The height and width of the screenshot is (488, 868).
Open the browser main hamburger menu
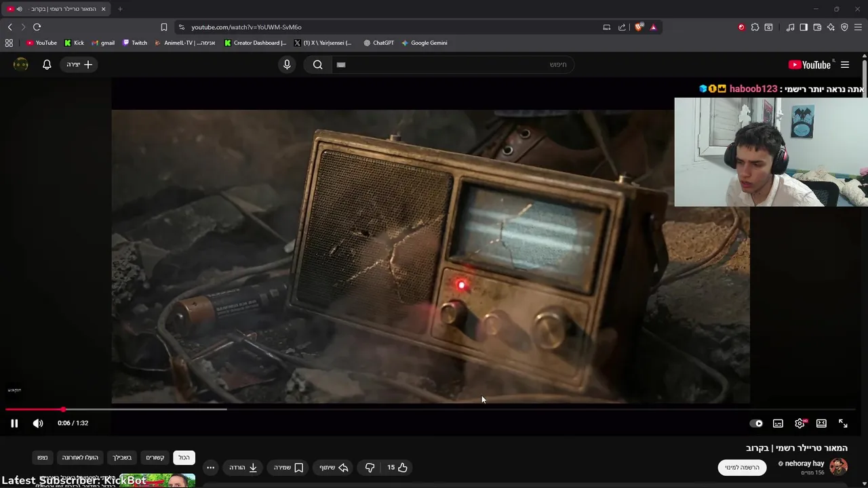click(x=859, y=27)
